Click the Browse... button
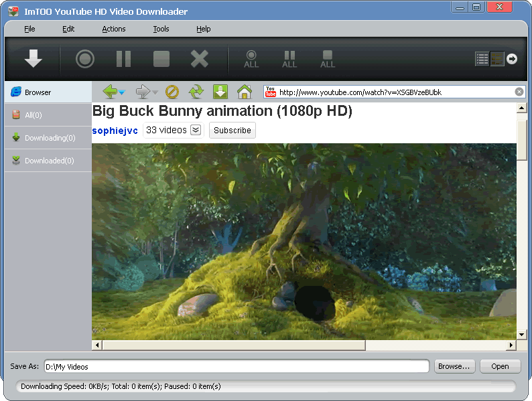The height and width of the screenshot is (401, 532). (x=455, y=366)
